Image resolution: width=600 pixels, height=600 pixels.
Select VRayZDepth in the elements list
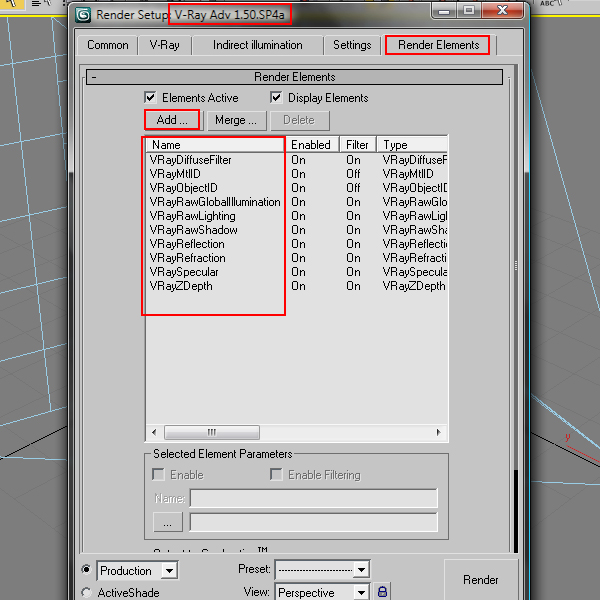coord(181,286)
